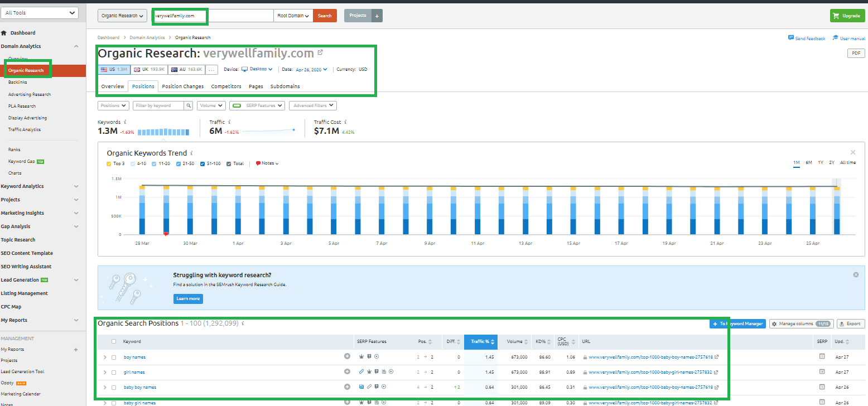Switch to the Competitors tab
Viewport: 868px width, 406px height.
click(x=226, y=86)
